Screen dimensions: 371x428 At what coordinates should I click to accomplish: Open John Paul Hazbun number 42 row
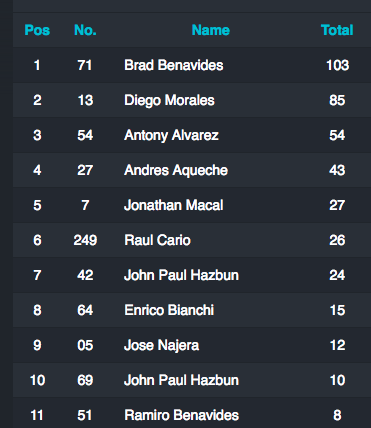pyautogui.click(x=192, y=275)
